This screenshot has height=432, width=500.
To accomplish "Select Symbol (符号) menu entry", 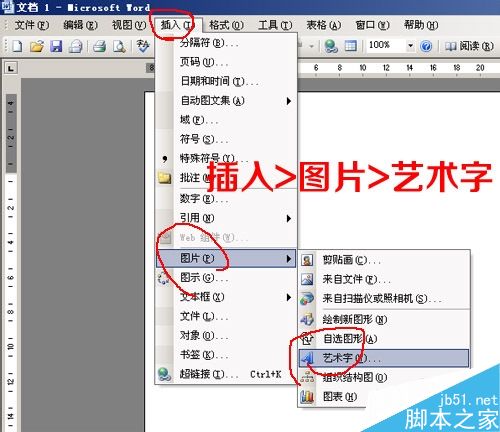I will 226,139.
